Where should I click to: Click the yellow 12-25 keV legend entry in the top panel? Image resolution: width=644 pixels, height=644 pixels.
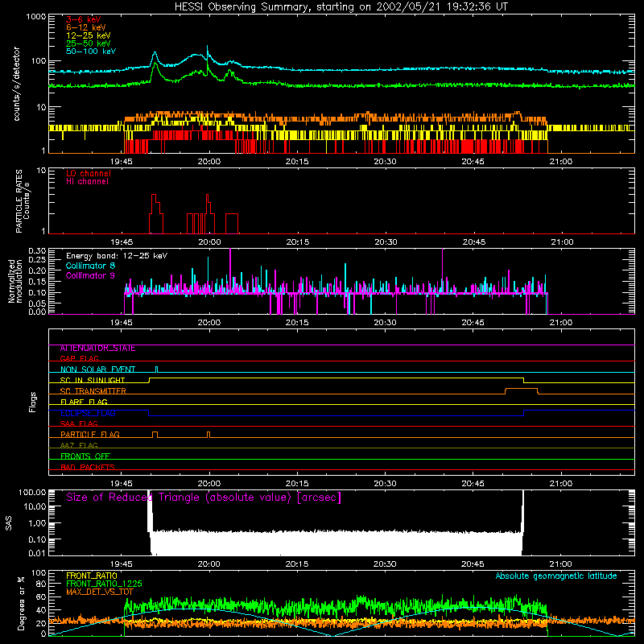(x=88, y=35)
